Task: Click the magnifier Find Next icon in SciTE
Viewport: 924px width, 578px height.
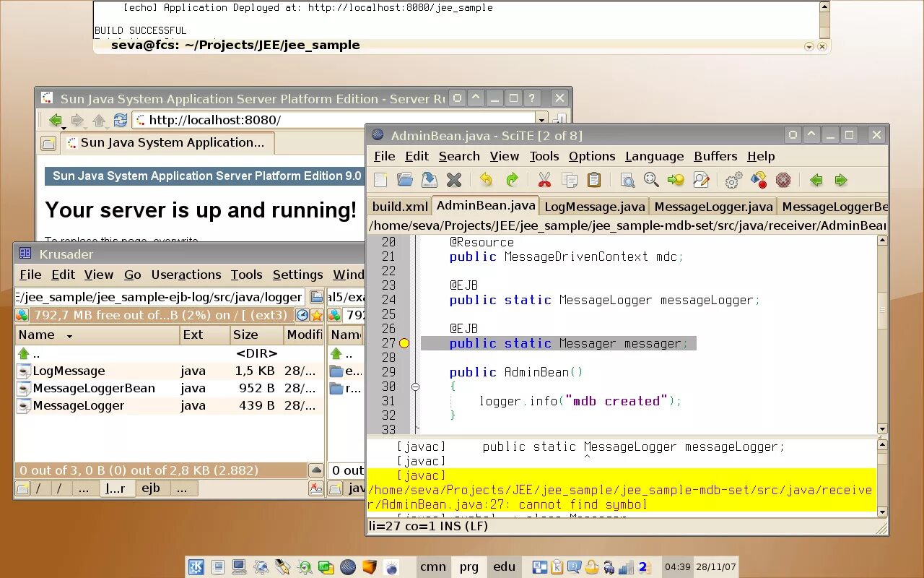Action: coord(651,180)
